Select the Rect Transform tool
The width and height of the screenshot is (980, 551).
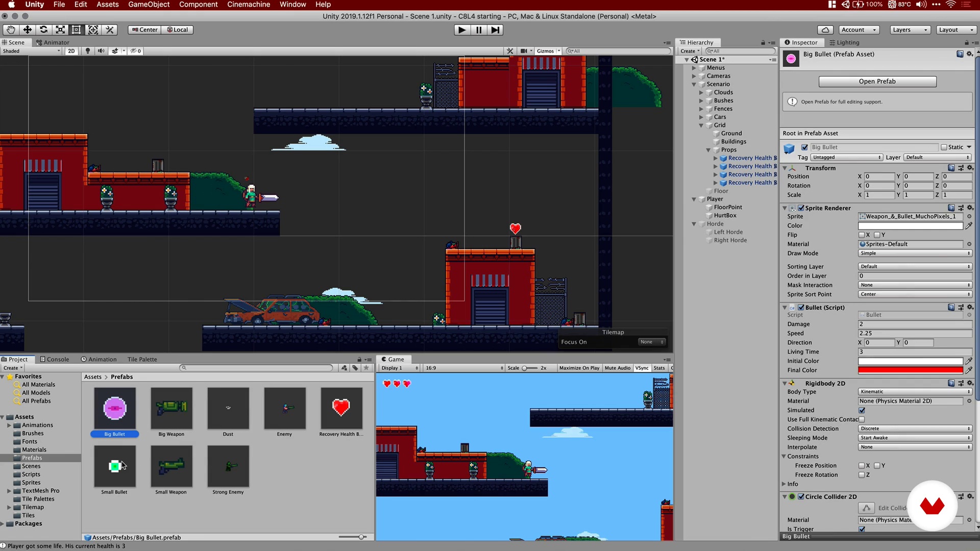[x=77, y=30]
